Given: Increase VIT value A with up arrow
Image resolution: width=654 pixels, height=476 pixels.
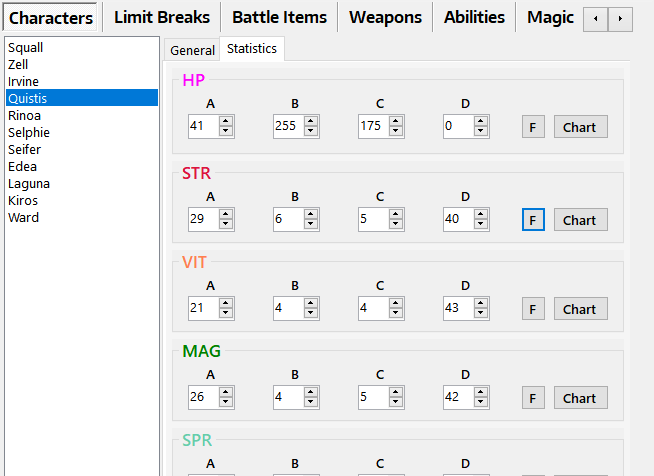Looking at the screenshot, I should [226, 303].
